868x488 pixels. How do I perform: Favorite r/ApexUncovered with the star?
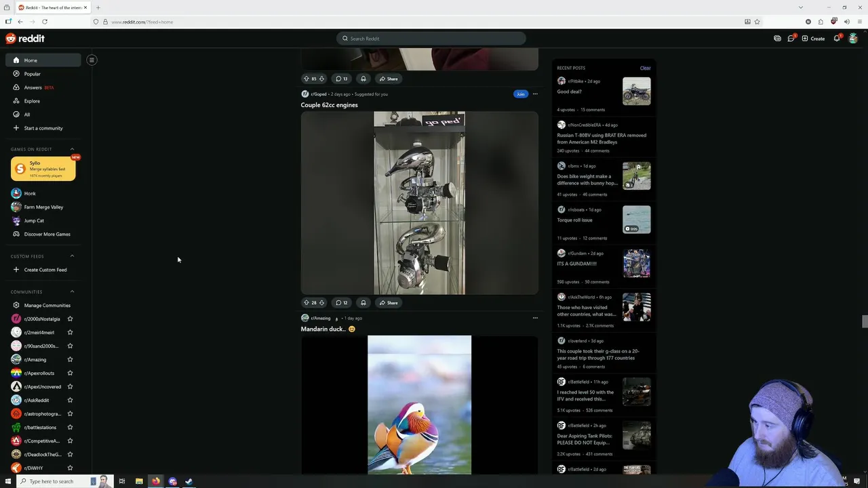coord(70,386)
